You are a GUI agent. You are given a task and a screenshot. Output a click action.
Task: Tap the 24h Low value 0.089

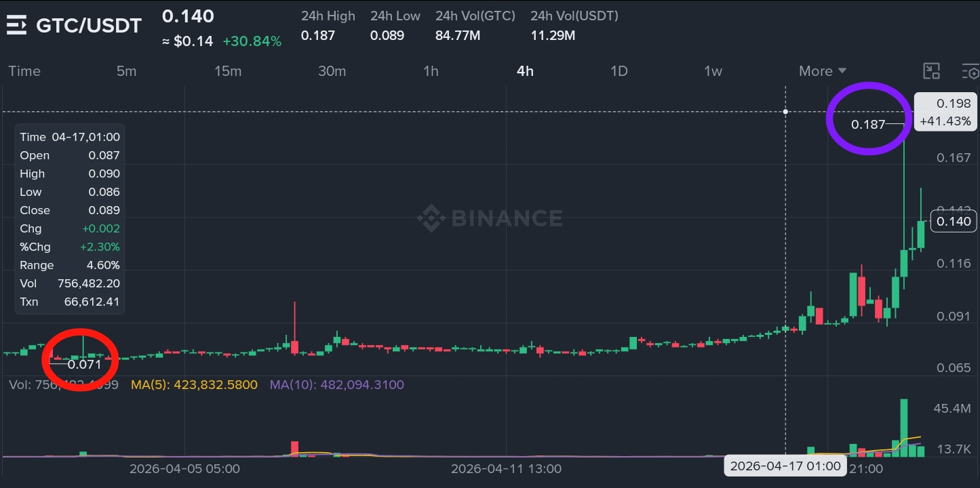pyautogui.click(x=387, y=35)
